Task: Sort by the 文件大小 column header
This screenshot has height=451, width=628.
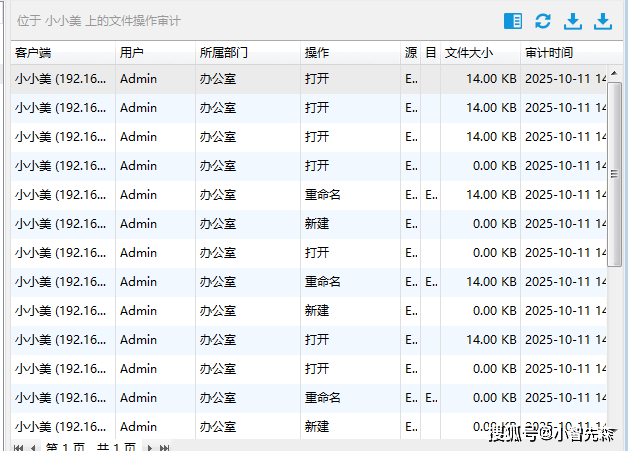Action: 481,52
